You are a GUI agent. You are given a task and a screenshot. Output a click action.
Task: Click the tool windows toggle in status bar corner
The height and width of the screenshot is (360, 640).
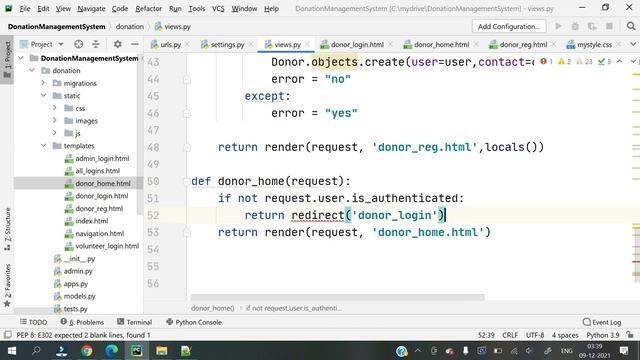(7, 335)
